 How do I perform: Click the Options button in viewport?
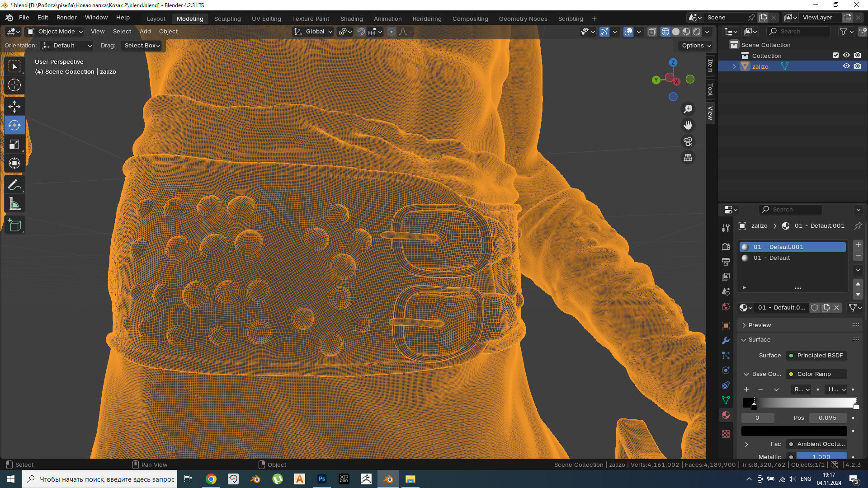(696, 45)
